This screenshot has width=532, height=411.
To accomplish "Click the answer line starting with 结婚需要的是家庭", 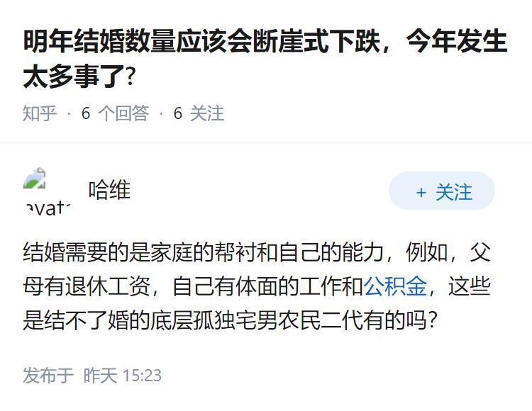I will click(257, 252).
